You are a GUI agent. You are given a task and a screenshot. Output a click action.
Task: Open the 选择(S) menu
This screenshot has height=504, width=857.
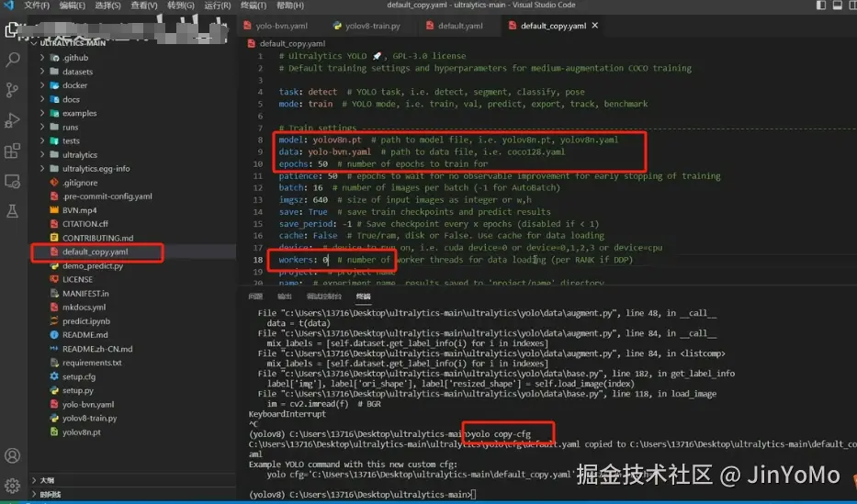(107, 5)
